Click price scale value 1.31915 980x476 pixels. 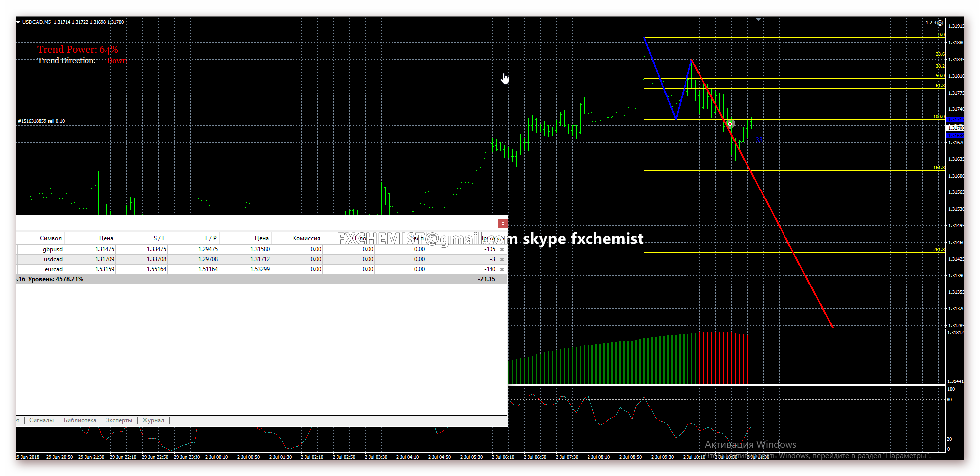tap(956, 26)
